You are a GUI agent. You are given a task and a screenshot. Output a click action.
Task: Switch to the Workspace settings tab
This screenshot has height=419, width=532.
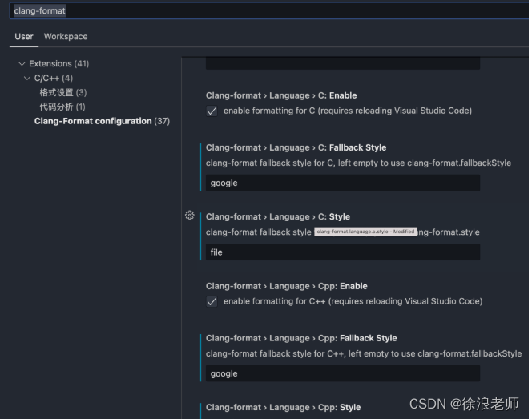[x=66, y=36]
